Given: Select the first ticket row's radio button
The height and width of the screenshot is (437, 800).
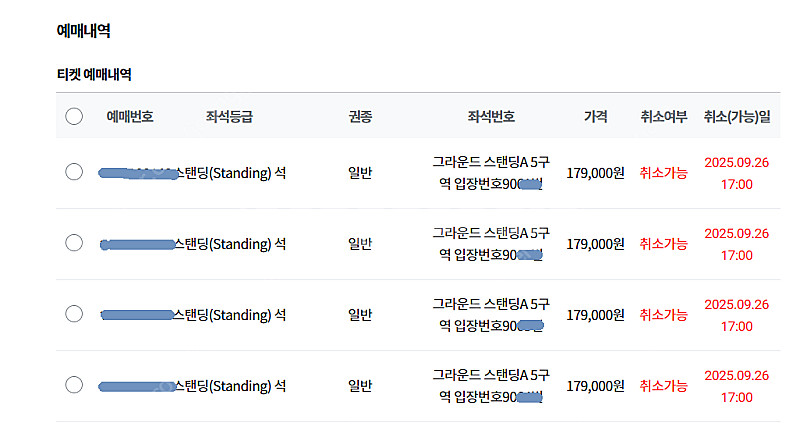Looking at the screenshot, I should 74,172.
